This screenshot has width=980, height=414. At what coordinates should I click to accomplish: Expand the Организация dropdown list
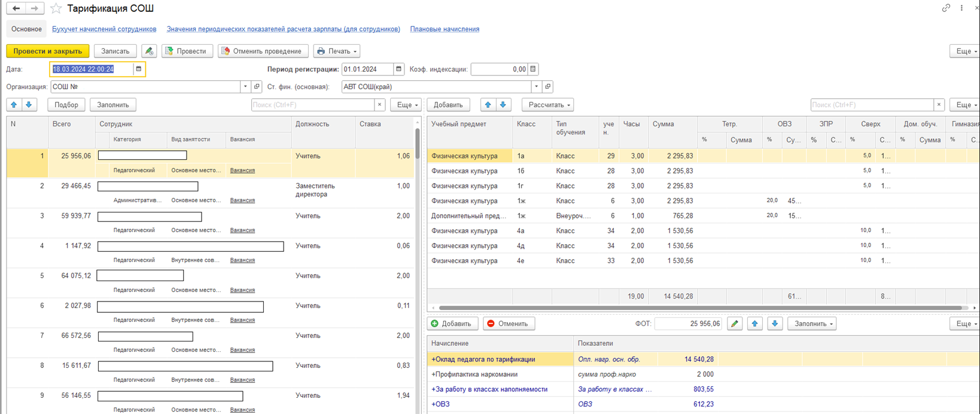click(245, 87)
